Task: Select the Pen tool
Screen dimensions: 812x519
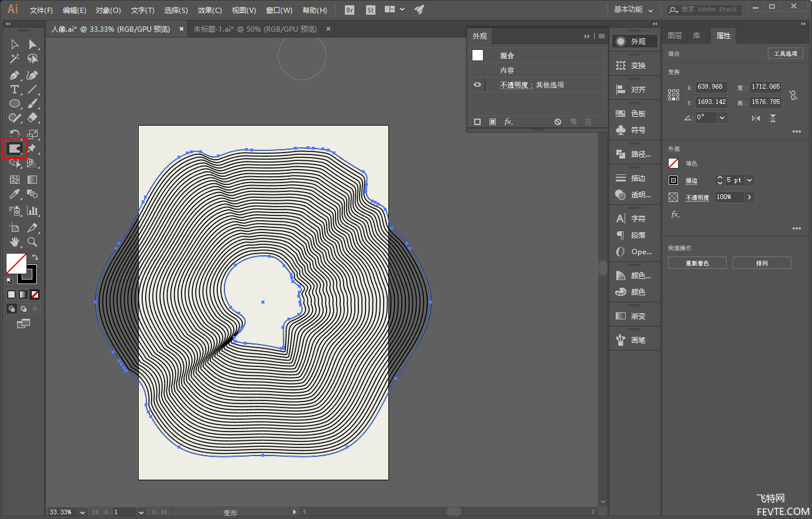Action: (x=15, y=75)
